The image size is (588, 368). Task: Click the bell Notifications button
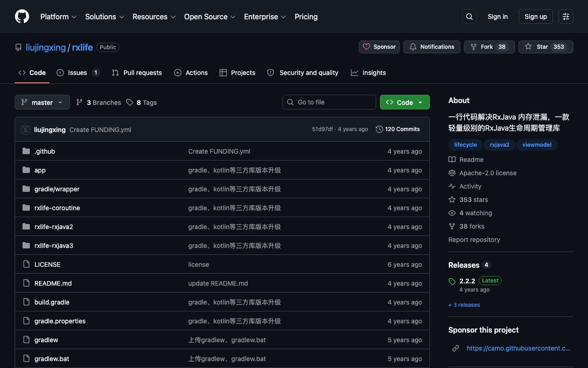tap(432, 47)
